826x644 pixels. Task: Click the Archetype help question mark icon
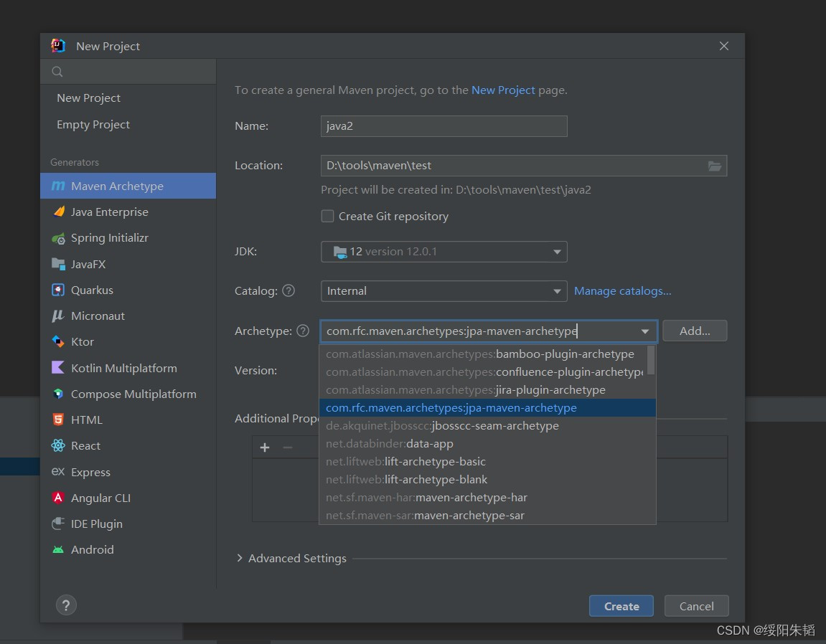click(303, 331)
